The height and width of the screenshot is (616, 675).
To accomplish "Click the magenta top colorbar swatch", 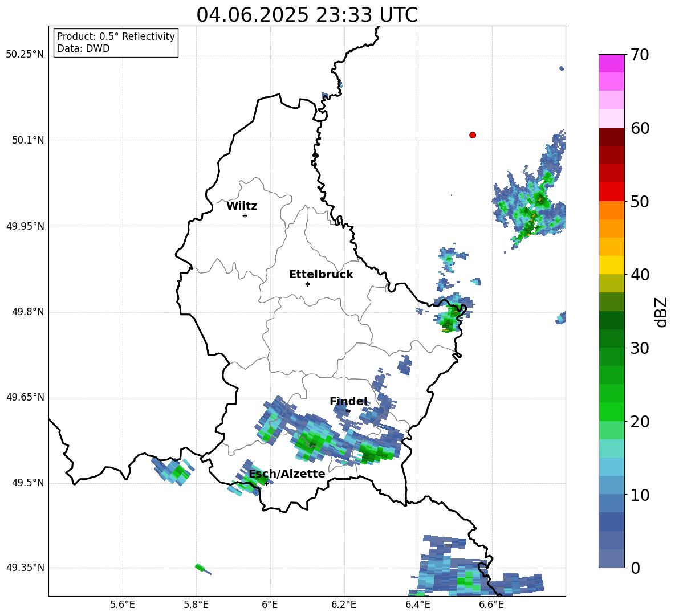I will click(611, 63).
